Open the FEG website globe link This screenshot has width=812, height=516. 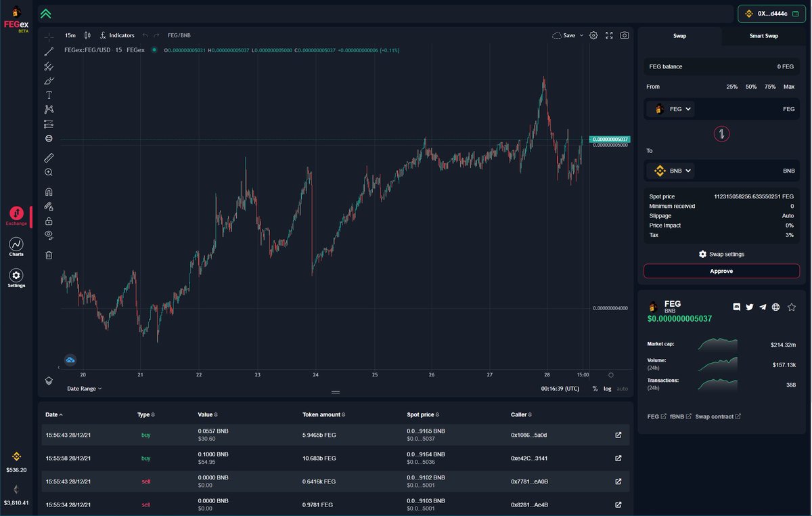tap(775, 307)
